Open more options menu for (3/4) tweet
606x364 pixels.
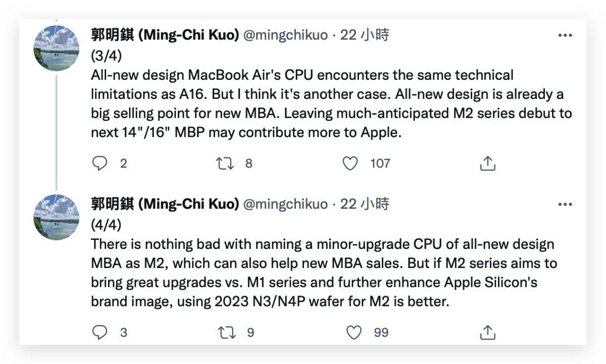[565, 35]
